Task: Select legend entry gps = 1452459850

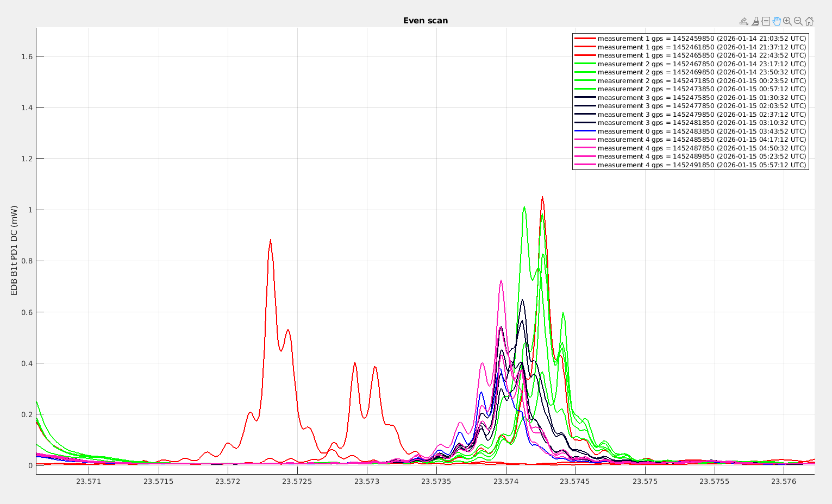Action: [x=702, y=39]
